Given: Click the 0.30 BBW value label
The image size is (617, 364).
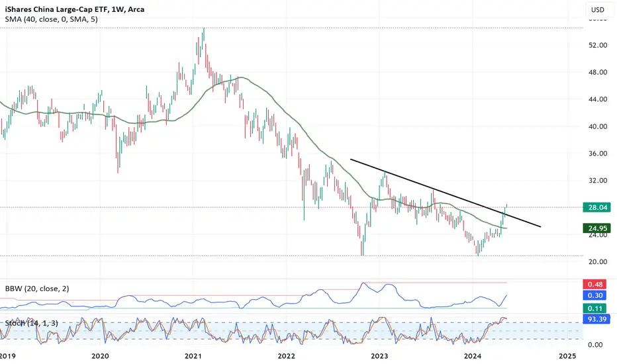Looking at the screenshot, I should point(595,295).
